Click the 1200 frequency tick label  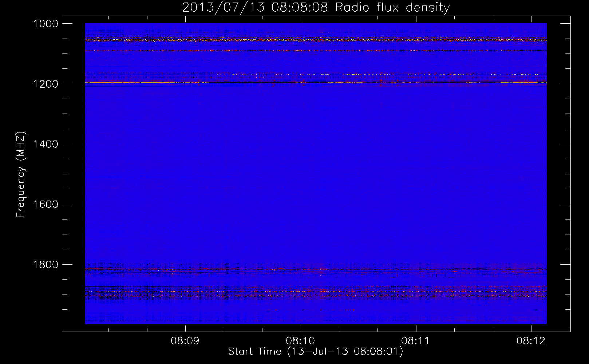(x=46, y=84)
